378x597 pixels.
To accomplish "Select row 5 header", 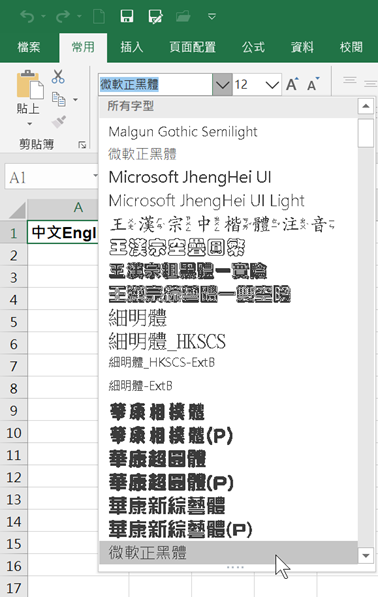I will point(14,322).
